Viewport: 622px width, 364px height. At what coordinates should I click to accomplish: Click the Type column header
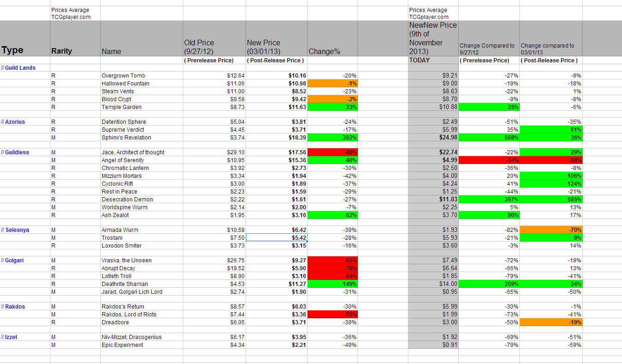coord(13,50)
